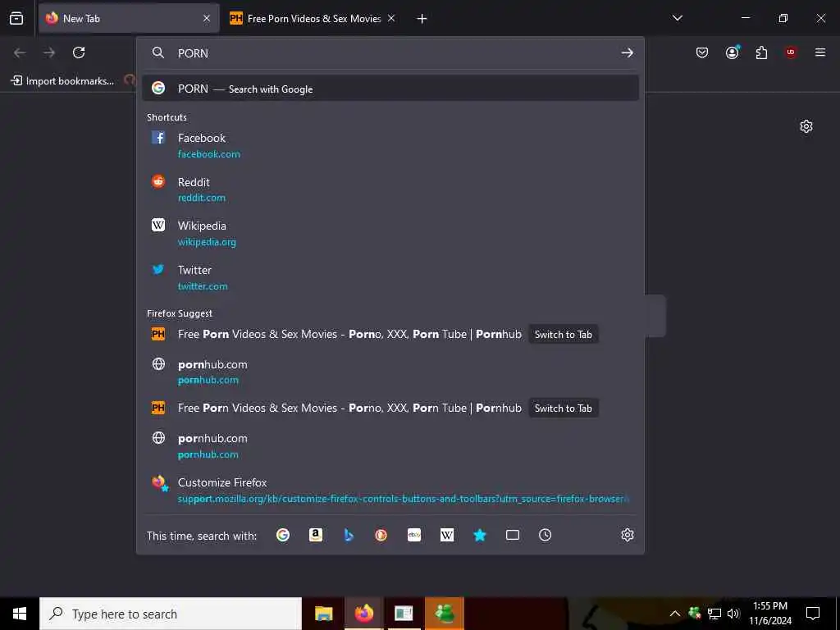
Task: Open the uBlock Origin extension
Action: point(791,52)
